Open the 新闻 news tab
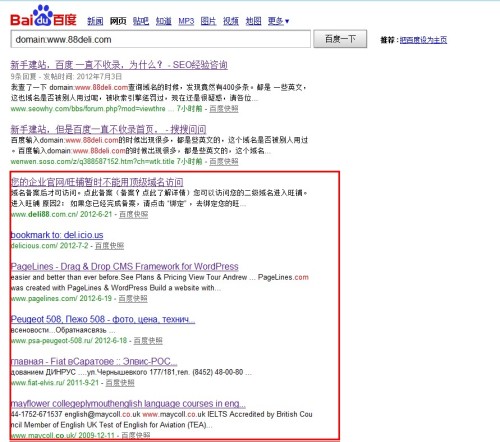 click(95, 21)
